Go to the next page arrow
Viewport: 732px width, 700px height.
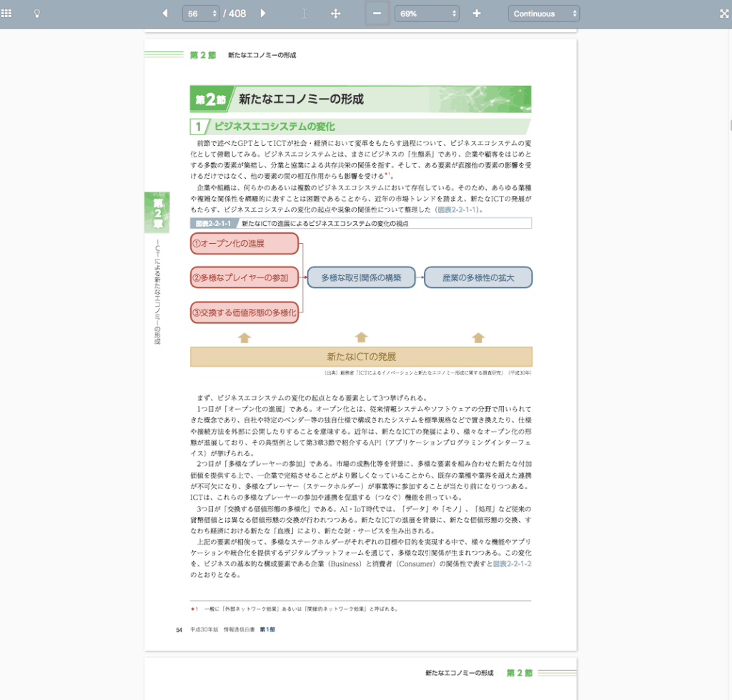click(263, 14)
